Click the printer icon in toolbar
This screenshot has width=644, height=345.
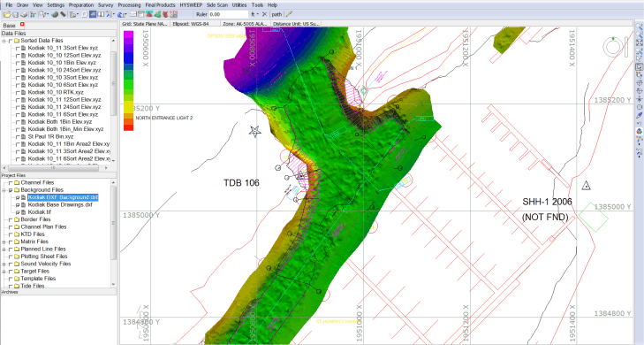(x=24, y=14)
